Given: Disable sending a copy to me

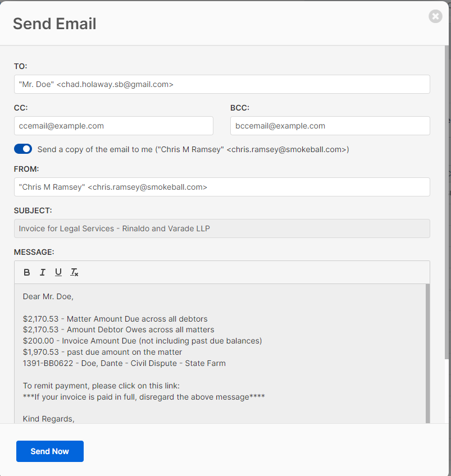Looking at the screenshot, I should coord(23,149).
